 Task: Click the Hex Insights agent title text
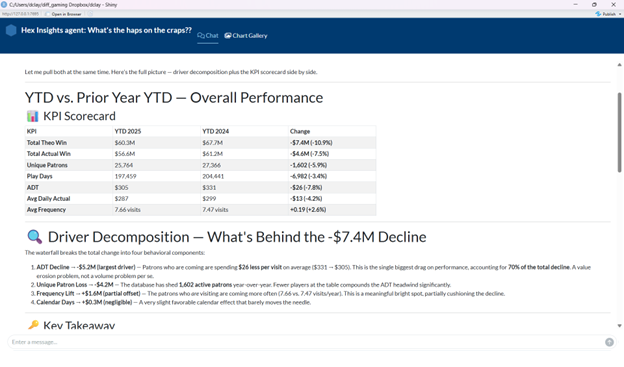point(106,30)
